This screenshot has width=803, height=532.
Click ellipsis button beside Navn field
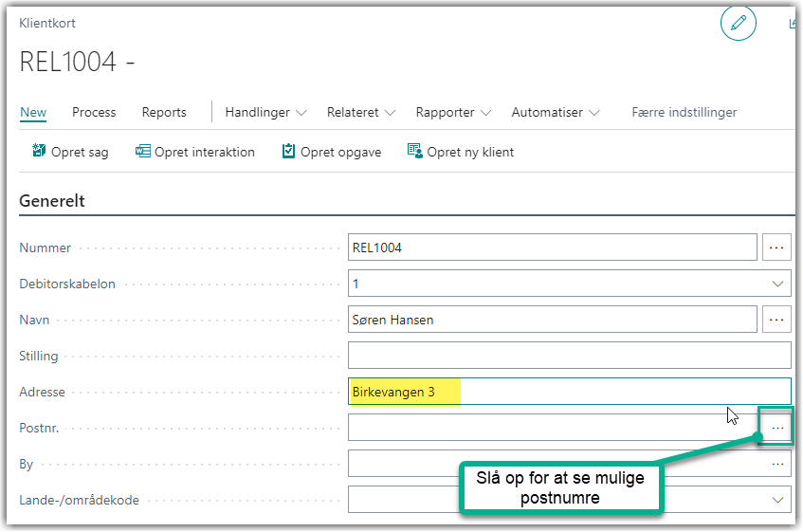[x=776, y=320]
